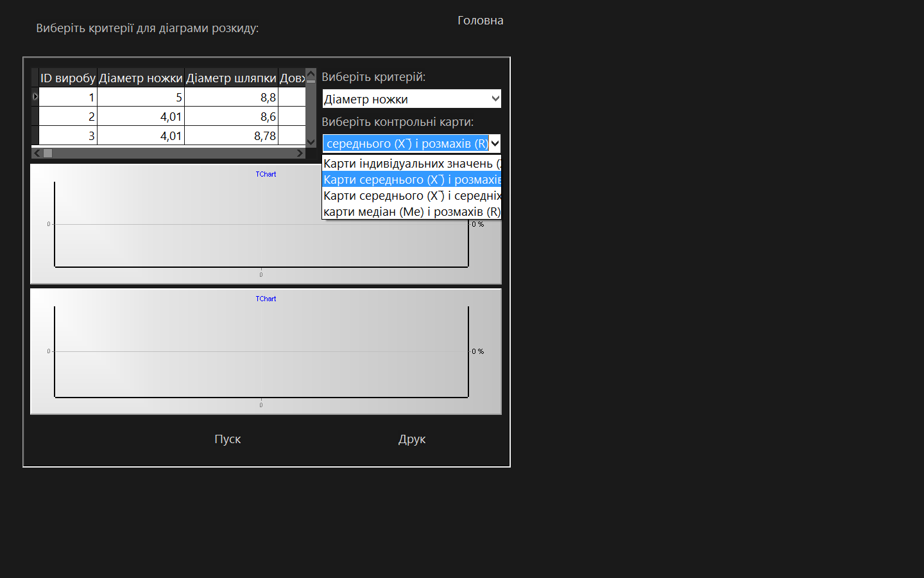Click 'ID виробу' column header
The width and height of the screenshot is (924, 578).
tap(68, 78)
